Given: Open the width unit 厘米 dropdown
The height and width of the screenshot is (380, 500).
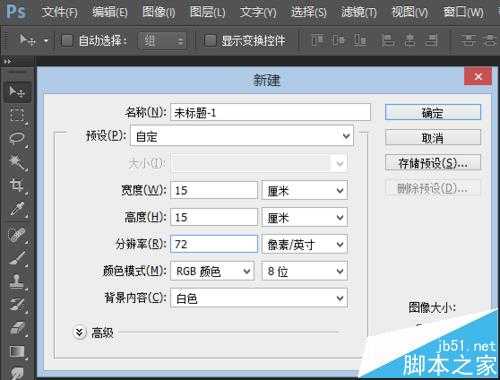Looking at the screenshot, I should (304, 190).
